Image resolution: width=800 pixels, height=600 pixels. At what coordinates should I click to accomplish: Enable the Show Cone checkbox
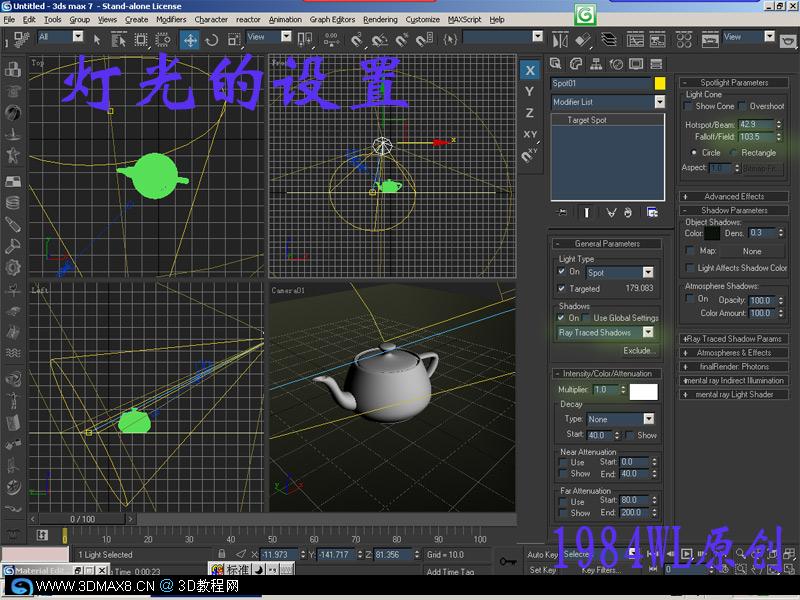(x=689, y=106)
